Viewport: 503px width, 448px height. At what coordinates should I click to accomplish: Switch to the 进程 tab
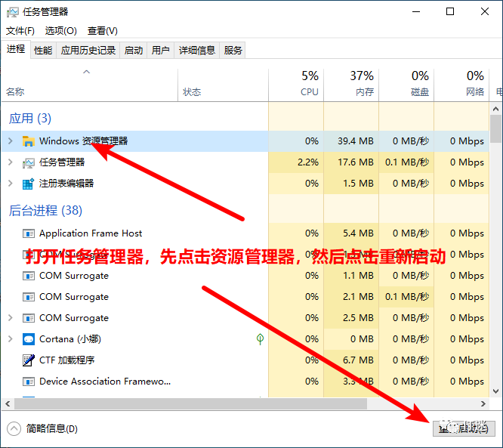(16, 49)
